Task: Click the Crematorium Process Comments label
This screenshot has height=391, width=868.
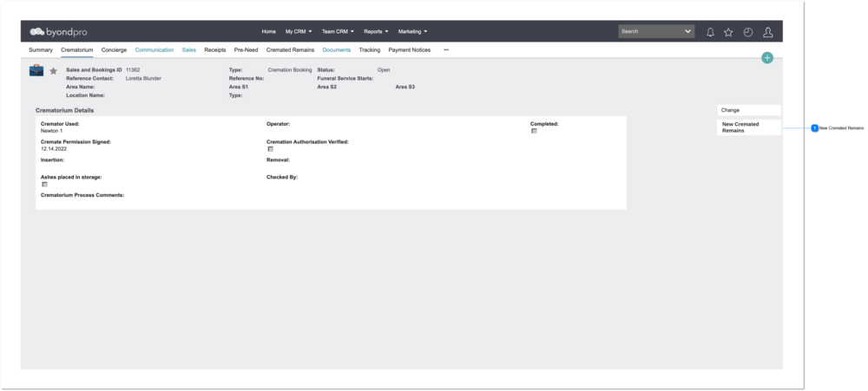Action: click(x=82, y=195)
